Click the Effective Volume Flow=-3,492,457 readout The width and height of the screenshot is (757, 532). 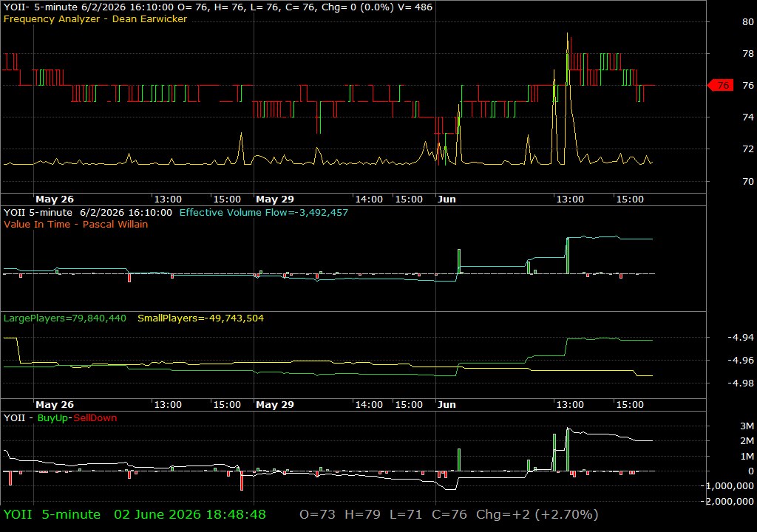[x=264, y=212]
